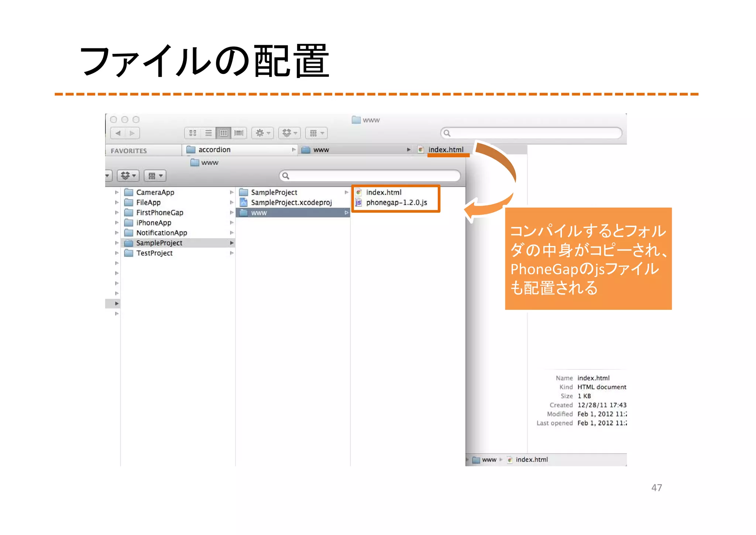Switch to Cover Flow view in the rear Finder window
756x535 pixels.
point(239,133)
